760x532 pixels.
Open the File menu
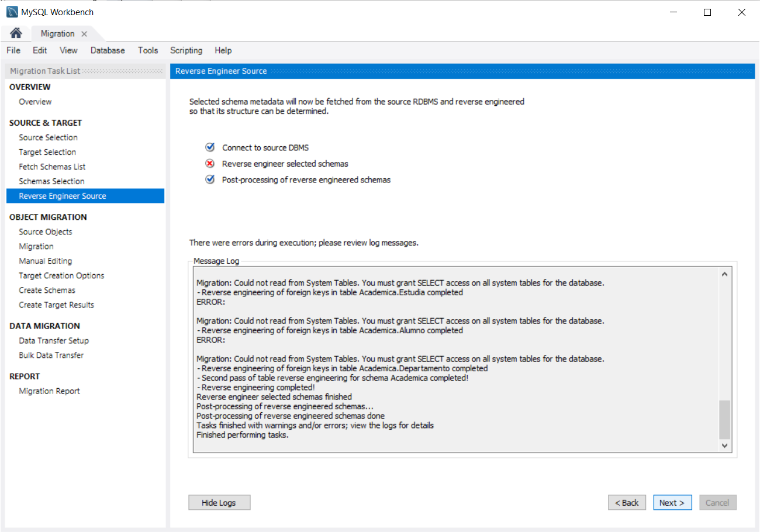(13, 50)
